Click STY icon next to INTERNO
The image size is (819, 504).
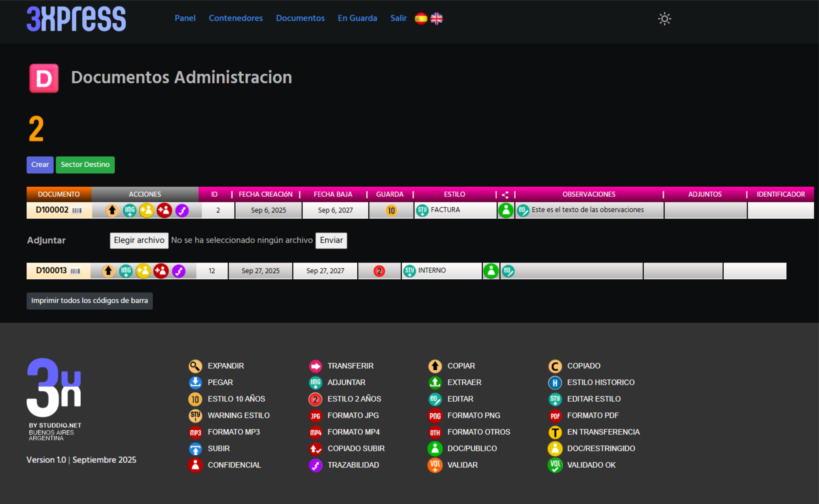[409, 271]
